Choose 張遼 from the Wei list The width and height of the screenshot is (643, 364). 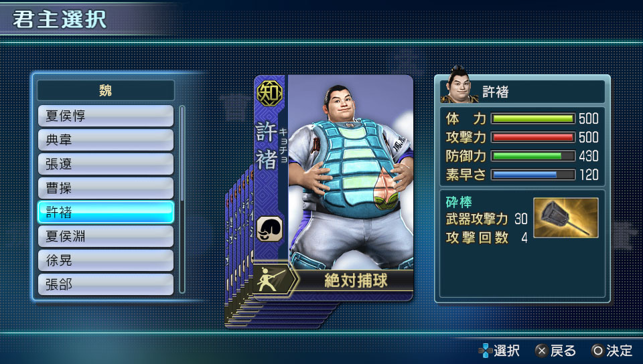106,164
